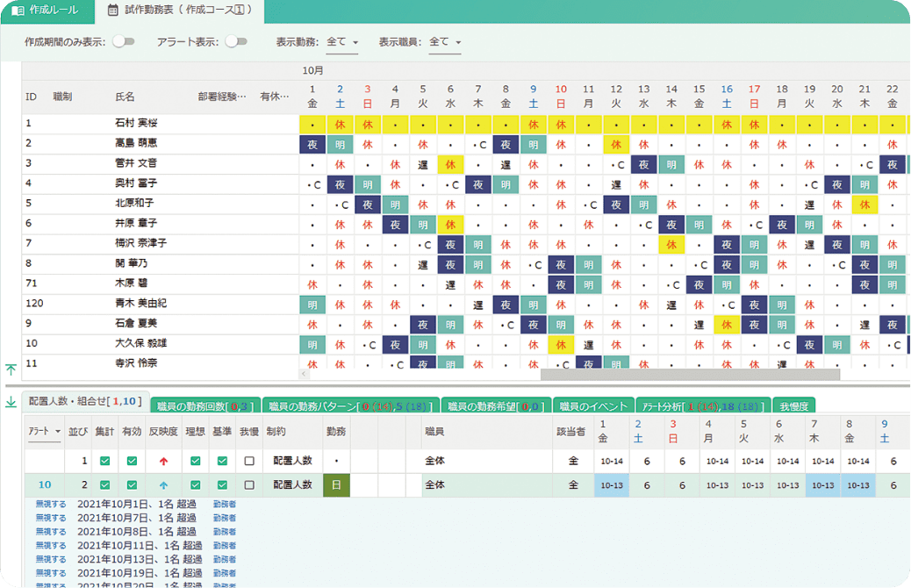Check 我慢 for the 並び 1 row

tap(249, 461)
